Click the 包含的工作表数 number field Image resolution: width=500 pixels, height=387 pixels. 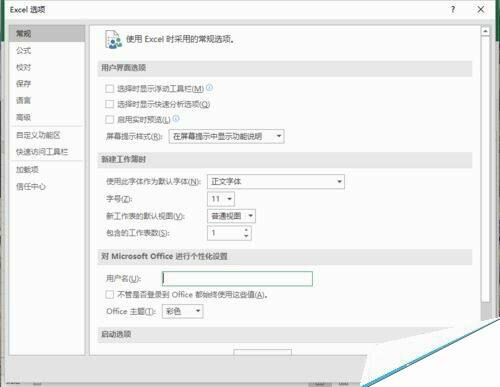click(225, 233)
